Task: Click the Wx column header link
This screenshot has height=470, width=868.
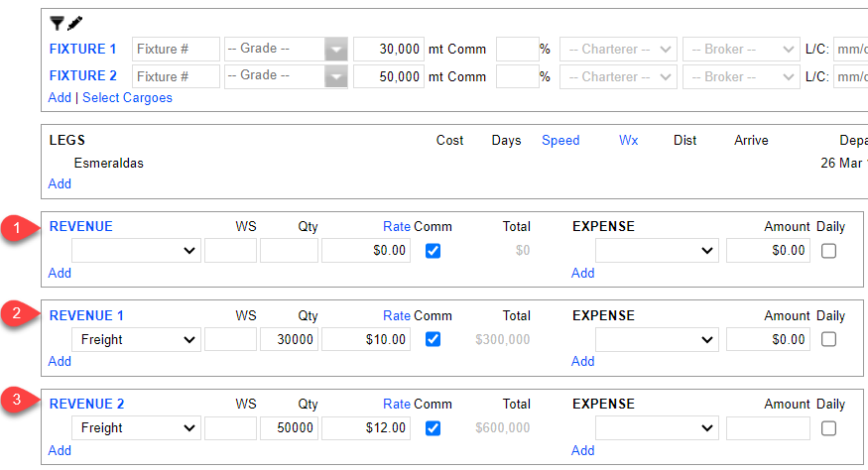Action: coord(629,141)
